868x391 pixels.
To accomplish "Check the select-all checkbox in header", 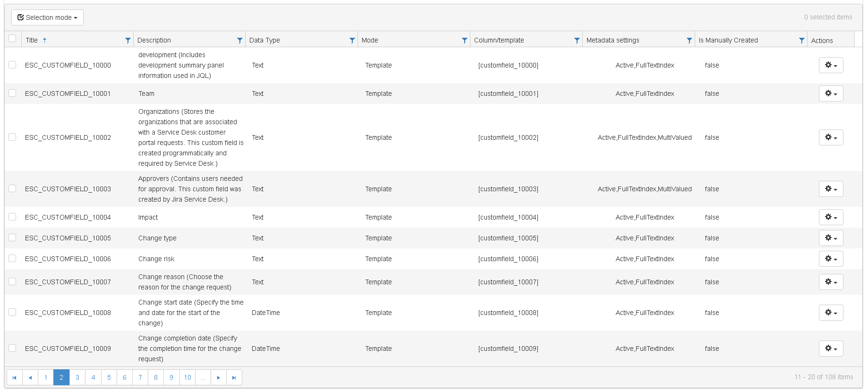I will tap(12, 39).
